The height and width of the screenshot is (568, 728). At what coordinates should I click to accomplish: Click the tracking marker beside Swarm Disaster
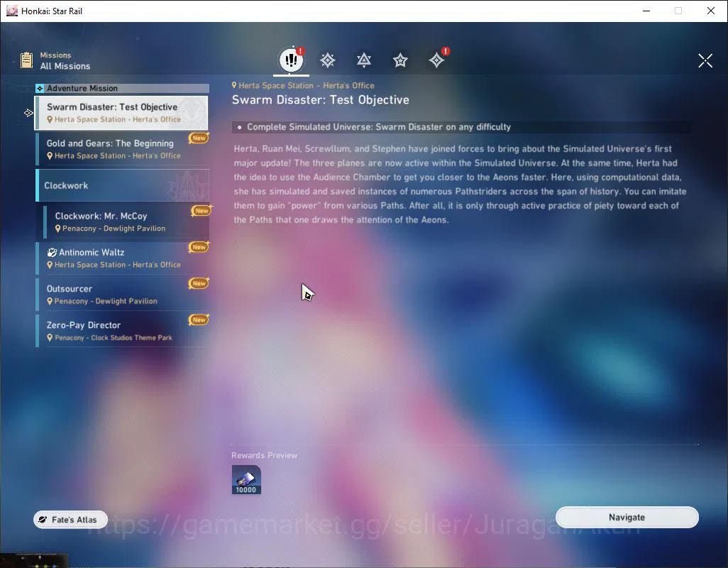click(28, 113)
